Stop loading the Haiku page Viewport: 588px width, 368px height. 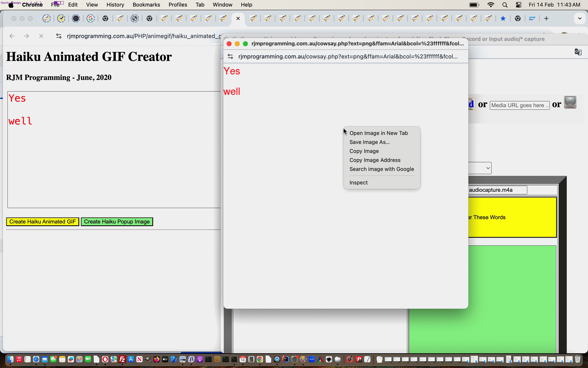pos(41,36)
